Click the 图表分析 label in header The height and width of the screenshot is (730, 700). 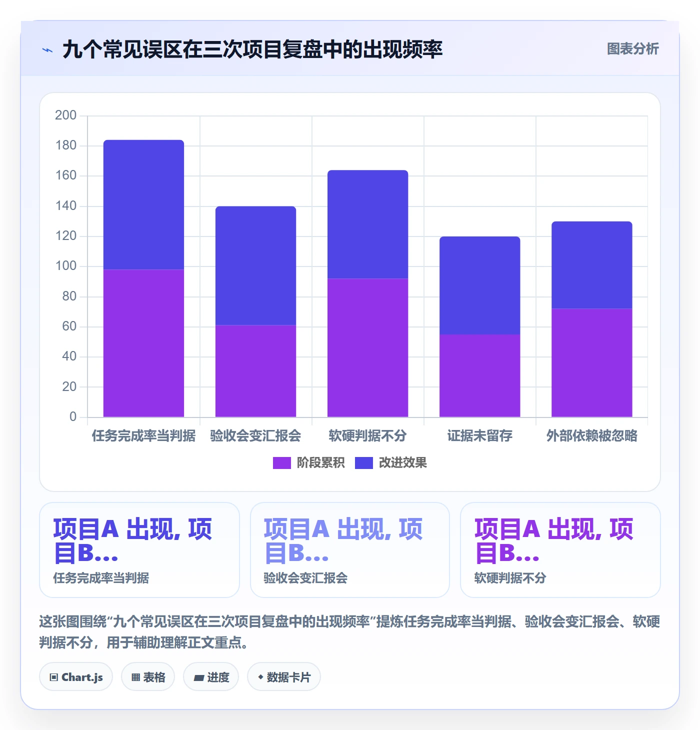[632, 49]
